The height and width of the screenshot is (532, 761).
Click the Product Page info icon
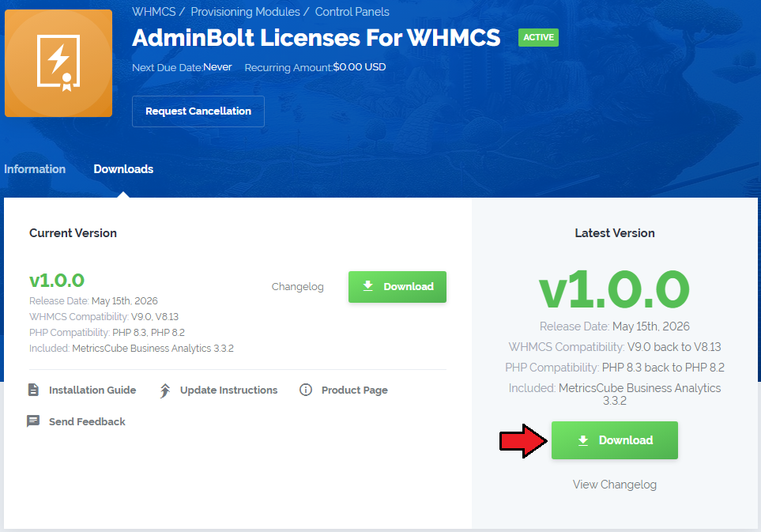click(306, 390)
